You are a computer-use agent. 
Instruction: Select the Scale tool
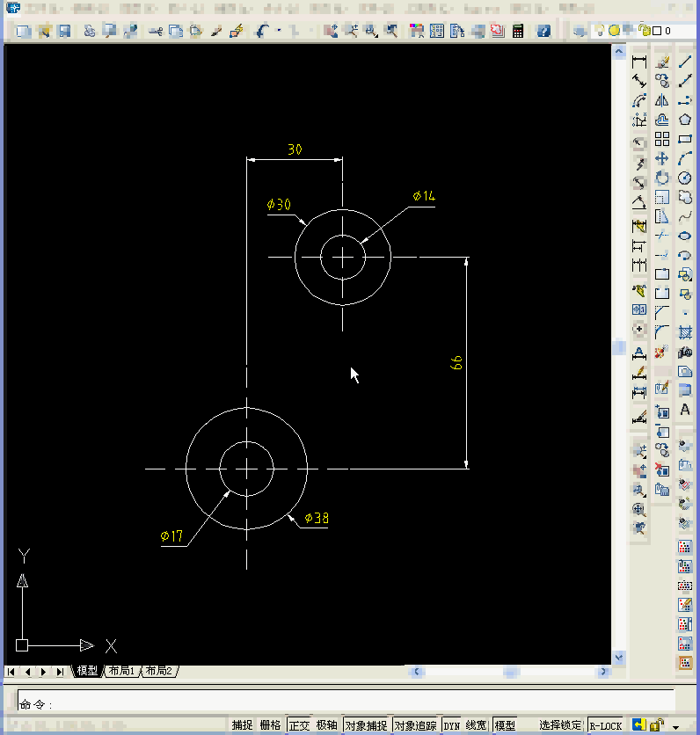[662, 197]
